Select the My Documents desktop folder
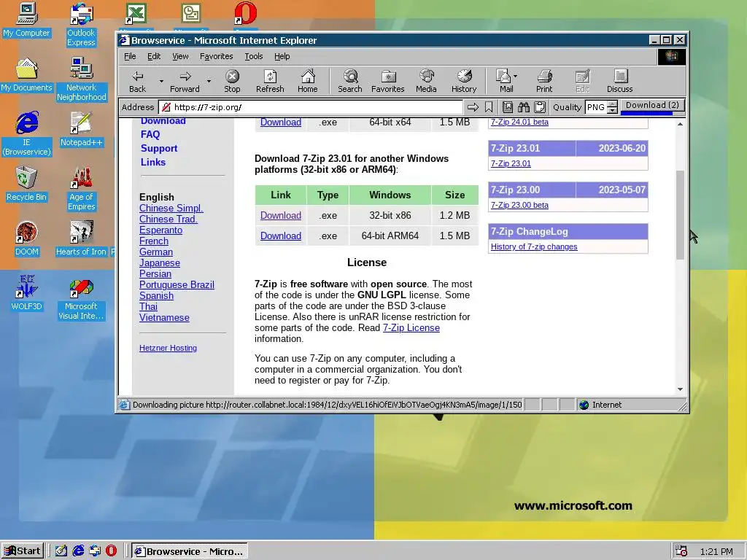Image resolution: width=747 pixels, height=560 pixels. [27, 75]
